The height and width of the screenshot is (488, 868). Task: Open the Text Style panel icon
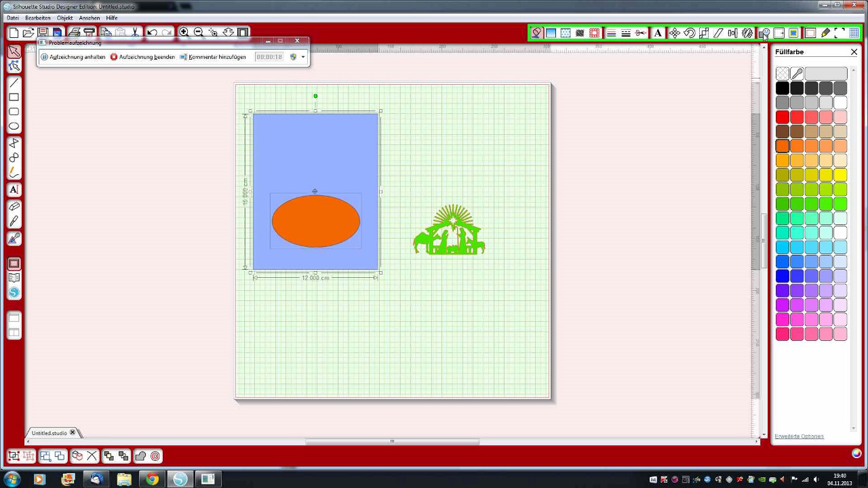tap(658, 33)
